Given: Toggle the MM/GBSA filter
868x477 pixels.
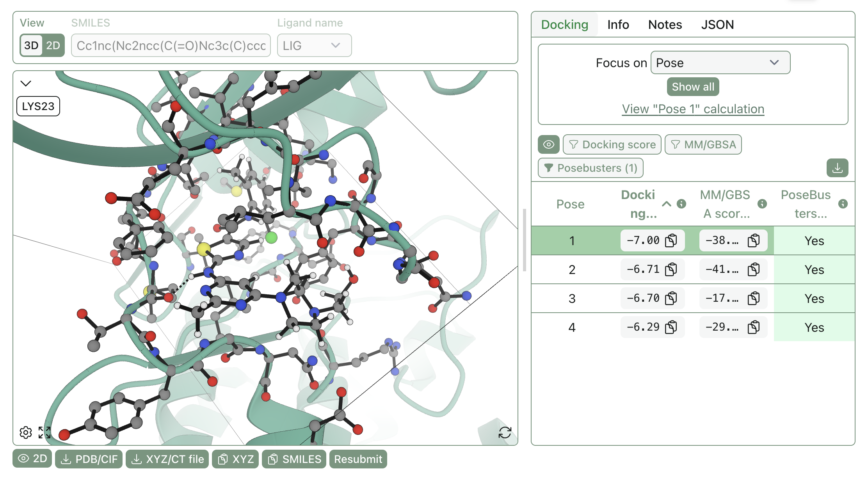Looking at the screenshot, I should (703, 144).
